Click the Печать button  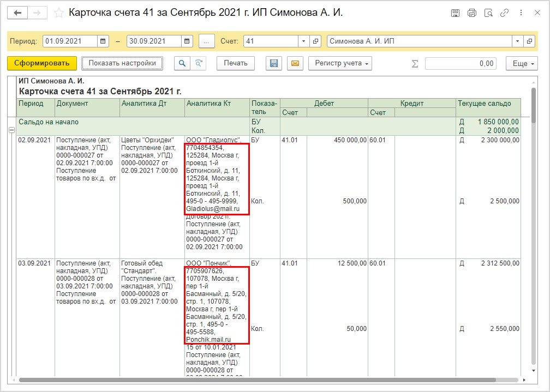(235, 63)
